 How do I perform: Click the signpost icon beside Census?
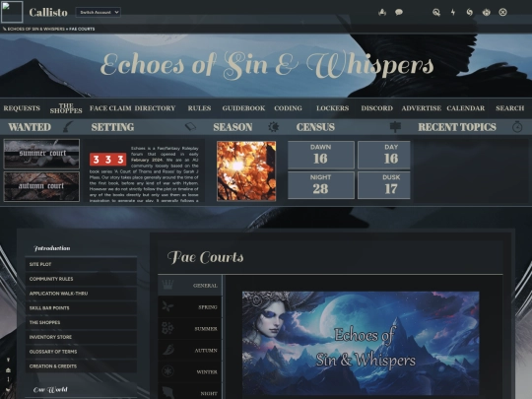point(396,127)
